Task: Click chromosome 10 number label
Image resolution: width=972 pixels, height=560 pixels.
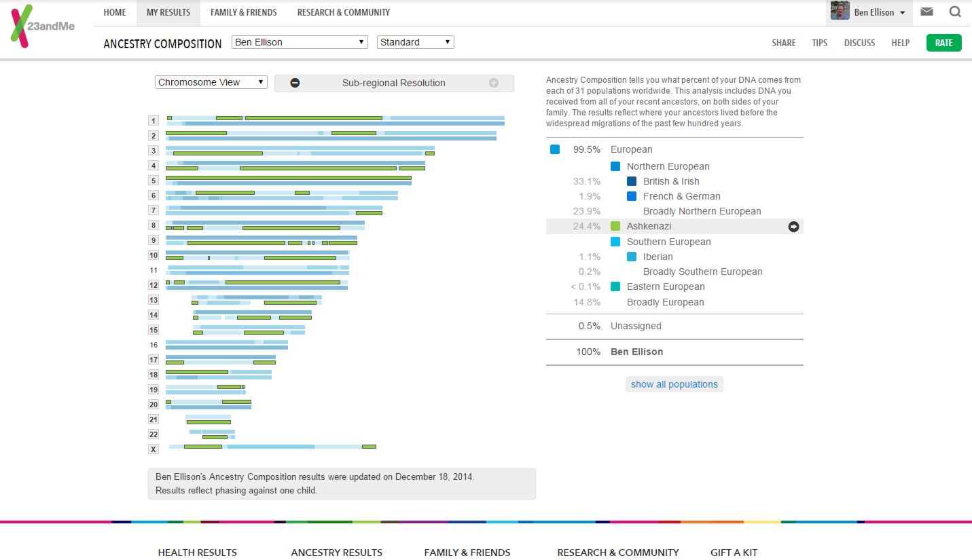Action: [154, 255]
